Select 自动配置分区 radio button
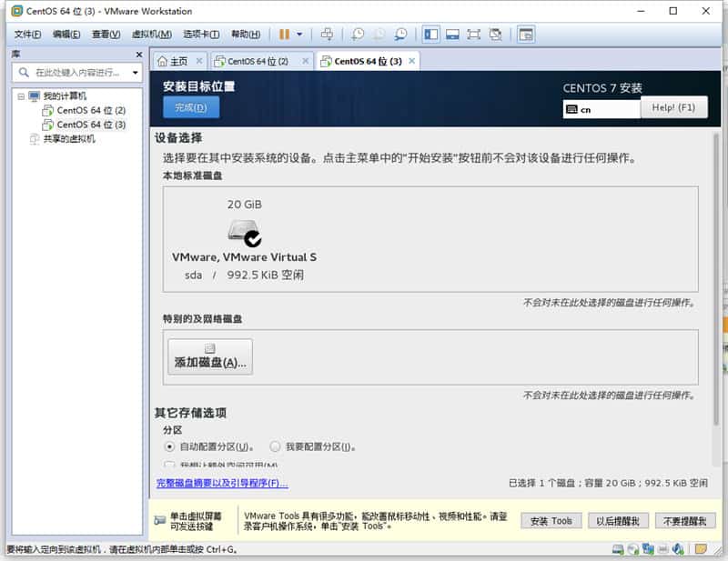 [169, 447]
